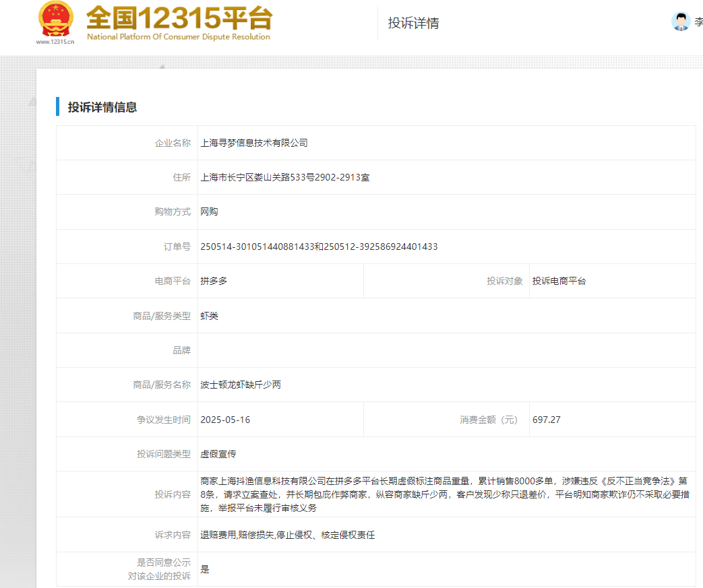The width and height of the screenshot is (703, 588).
Task: Click the national emblem logo icon
Action: click(x=55, y=19)
